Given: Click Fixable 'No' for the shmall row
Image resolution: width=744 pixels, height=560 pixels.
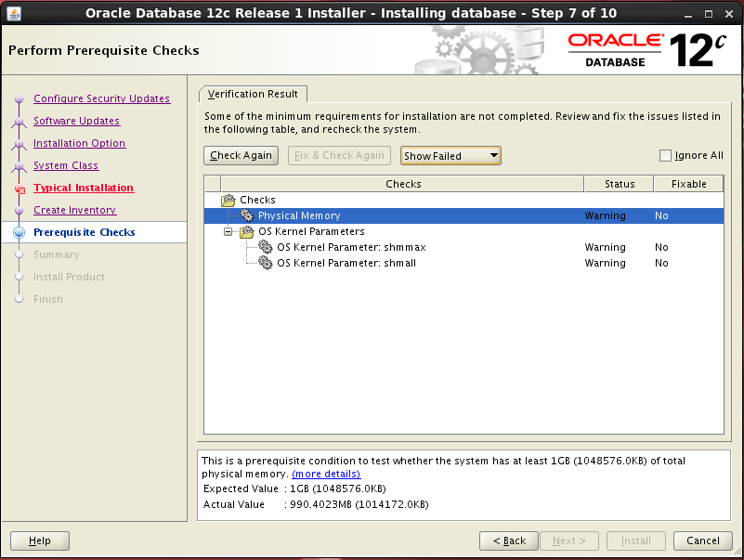Looking at the screenshot, I should [x=661, y=263].
